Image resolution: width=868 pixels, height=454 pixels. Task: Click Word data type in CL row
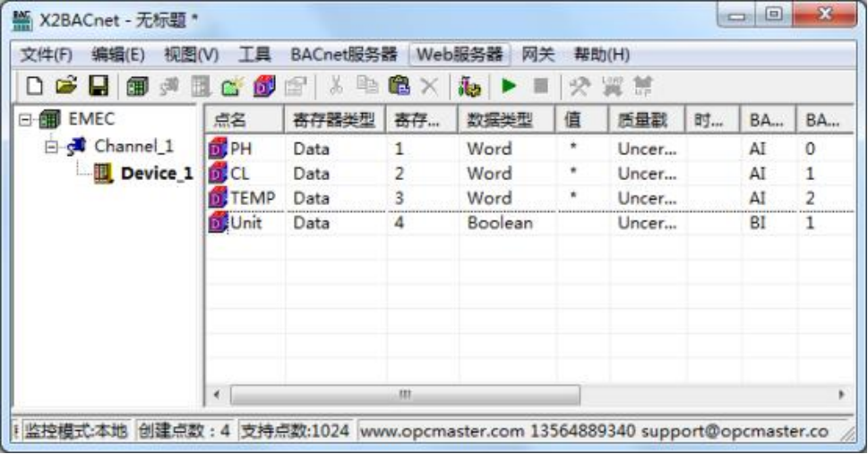click(489, 174)
